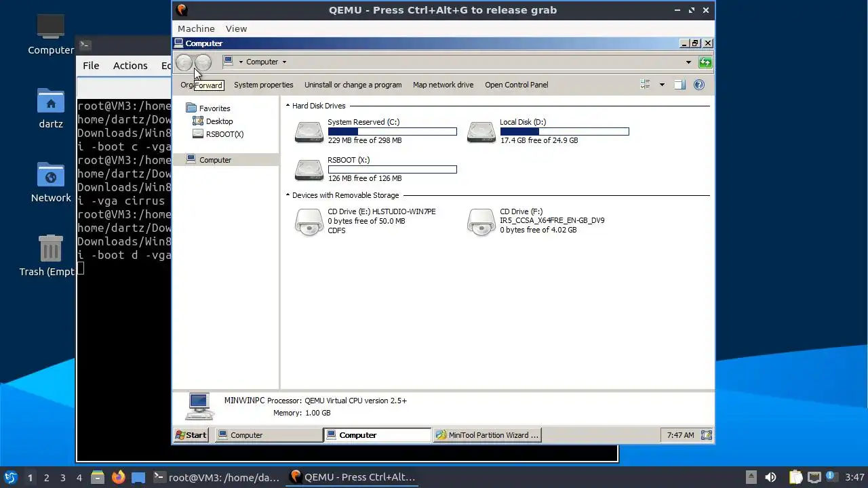Viewport: 868px width, 488px height.
Task: Click the network status tray icon
Action: coord(814,477)
